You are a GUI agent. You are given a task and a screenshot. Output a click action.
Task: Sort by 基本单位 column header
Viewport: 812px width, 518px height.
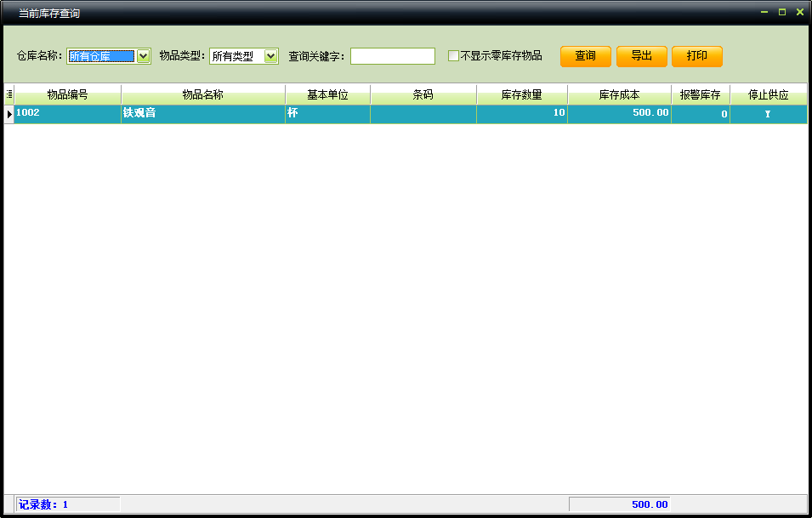tap(328, 94)
